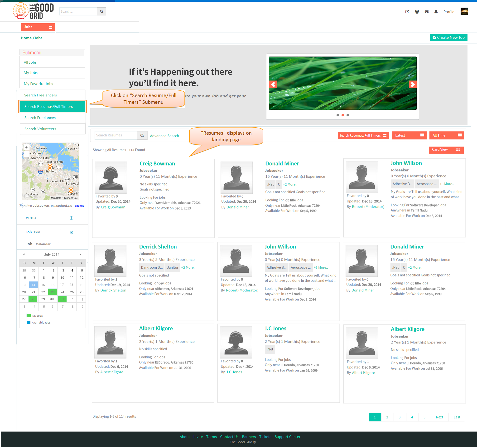This screenshot has width=477, height=448.
Task: Open the Advanced Search link
Action: (164, 136)
